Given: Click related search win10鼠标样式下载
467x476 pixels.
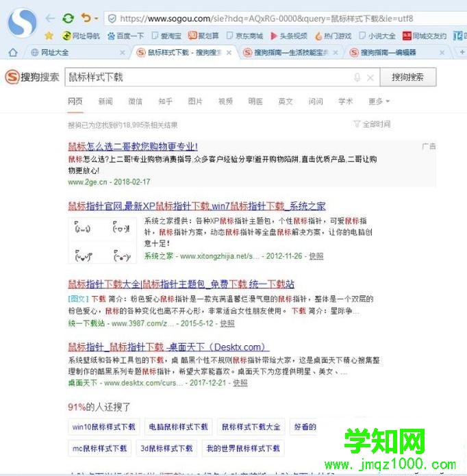Looking at the screenshot, I should (103, 427).
